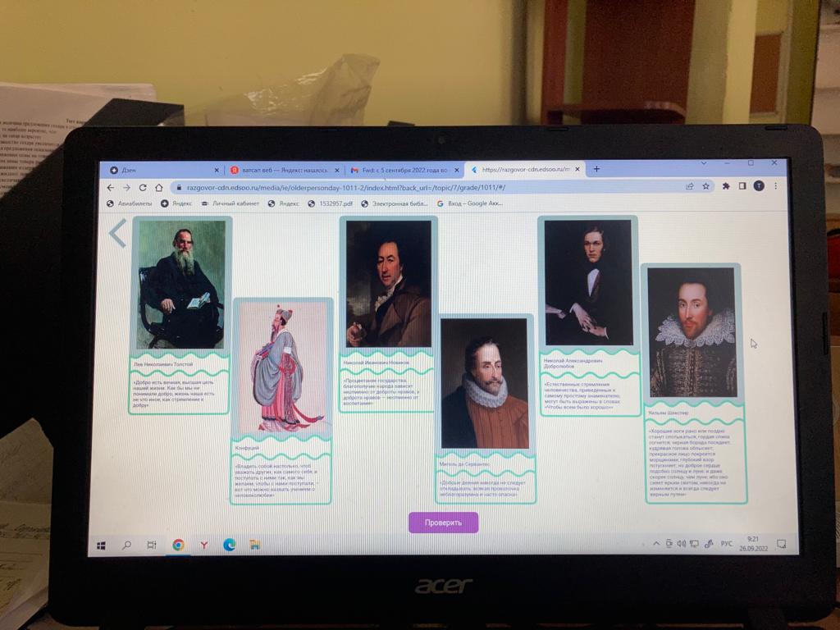
Task: Switch the РУС input language indicator
Action: (727, 544)
